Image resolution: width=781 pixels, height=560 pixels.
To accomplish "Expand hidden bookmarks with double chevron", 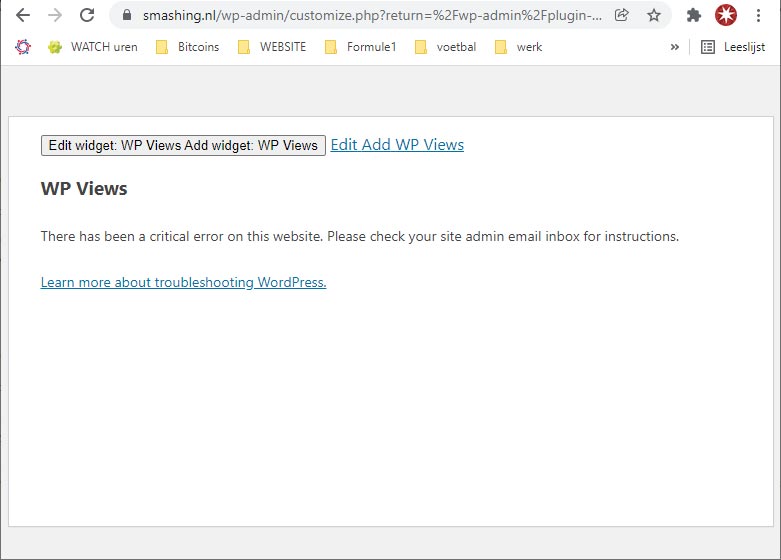I will point(674,47).
